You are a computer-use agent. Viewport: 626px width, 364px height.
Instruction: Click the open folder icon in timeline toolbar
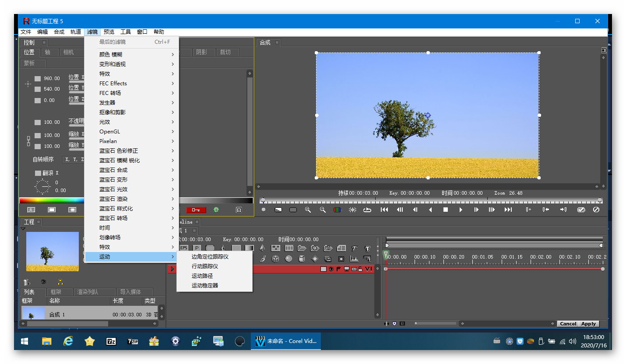point(302,248)
